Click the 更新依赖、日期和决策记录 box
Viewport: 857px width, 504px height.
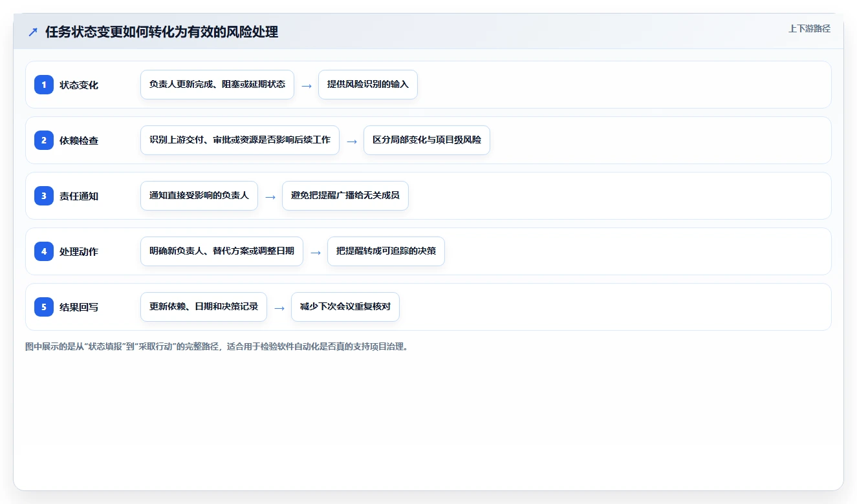tap(204, 307)
